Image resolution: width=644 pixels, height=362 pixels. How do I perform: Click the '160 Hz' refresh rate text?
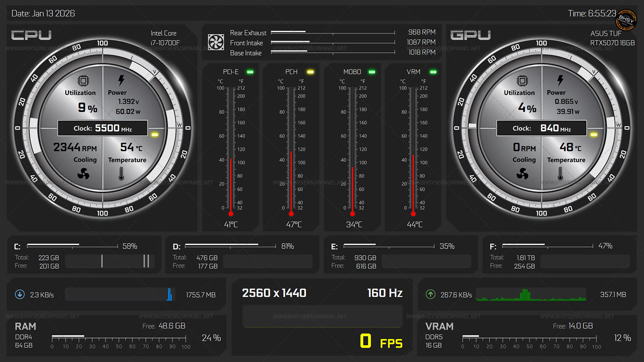pos(385,293)
